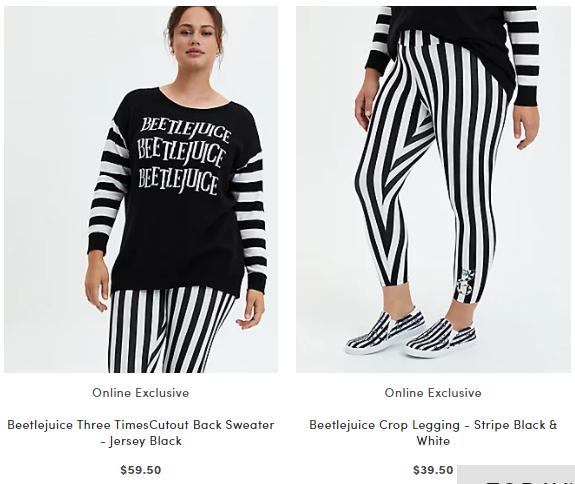Screen dimensions: 575x484
Task: Open the Beetlejuice crop legging product image
Action: pyautogui.click(x=433, y=189)
